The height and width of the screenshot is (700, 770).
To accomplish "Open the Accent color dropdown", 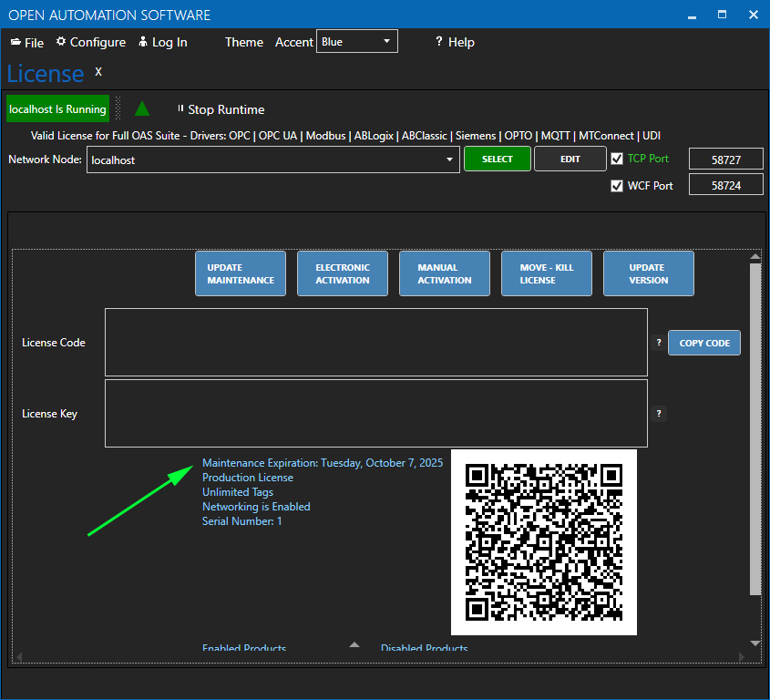I will (356, 42).
